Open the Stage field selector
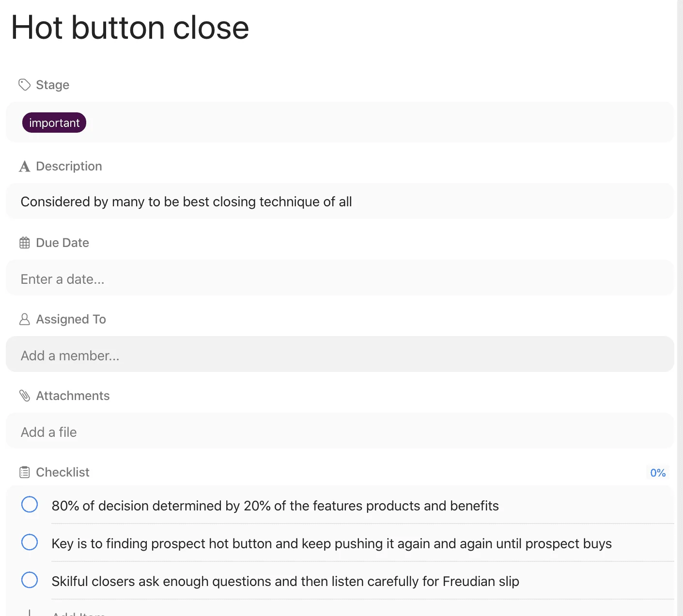683x616 pixels. [340, 122]
